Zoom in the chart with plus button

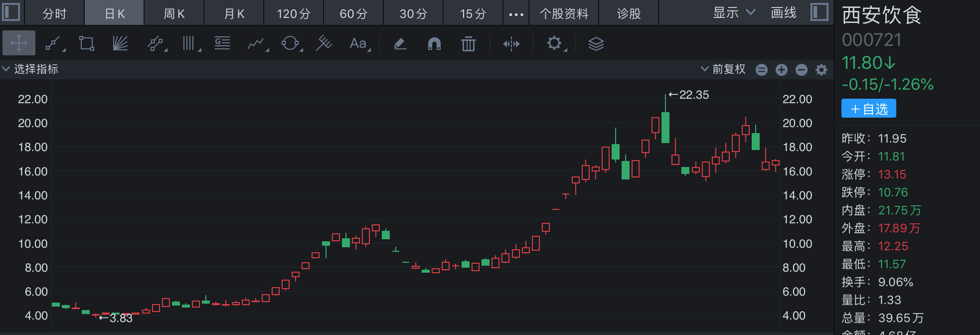point(781,70)
